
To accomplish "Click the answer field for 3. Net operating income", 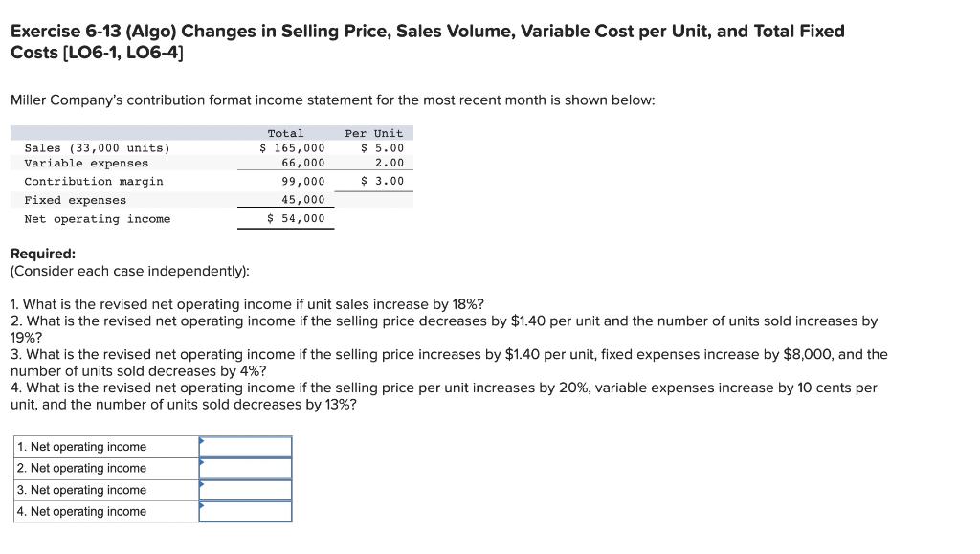I will [x=245, y=489].
